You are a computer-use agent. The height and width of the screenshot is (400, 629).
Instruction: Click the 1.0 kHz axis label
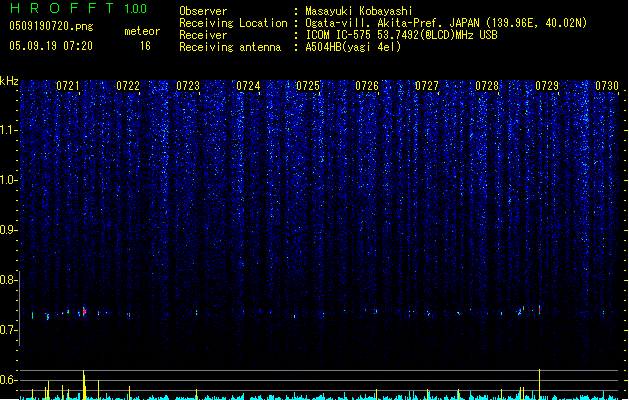[x=8, y=180]
